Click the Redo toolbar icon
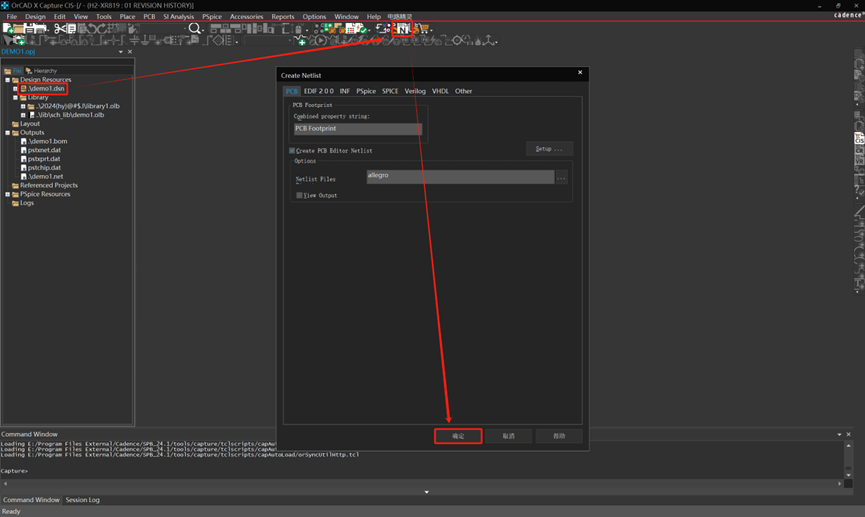The height and width of the screenshot is (517, 865). (x=102, y=28)
